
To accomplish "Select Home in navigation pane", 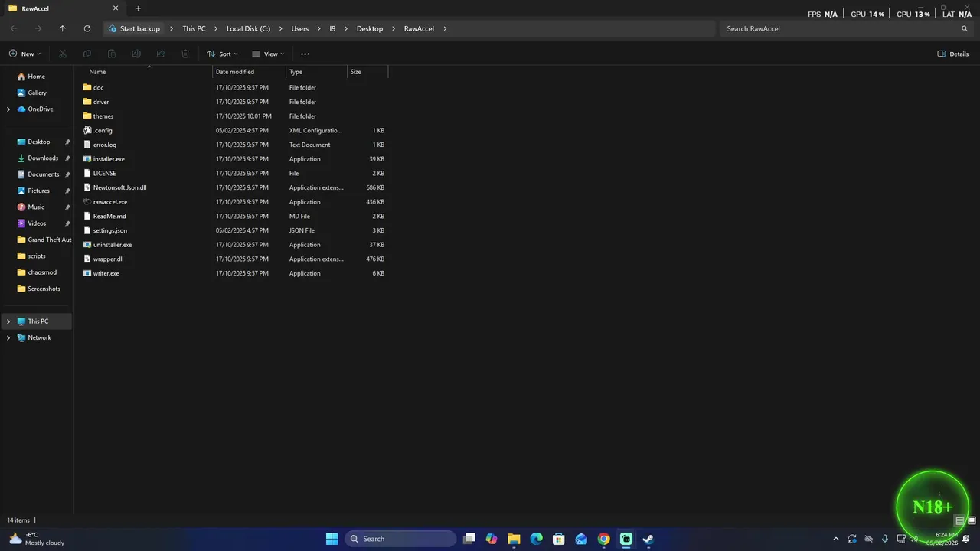I will 36,77.
